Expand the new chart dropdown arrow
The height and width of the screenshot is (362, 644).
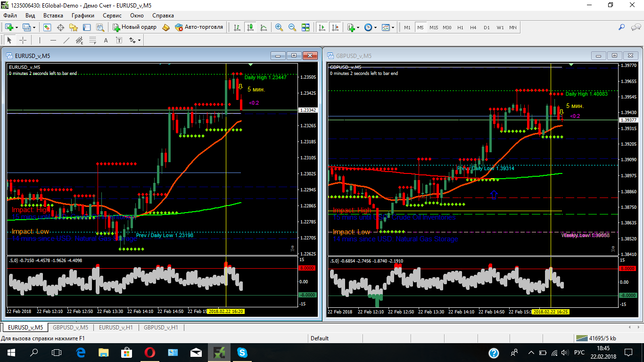click(x=16, y=27)
